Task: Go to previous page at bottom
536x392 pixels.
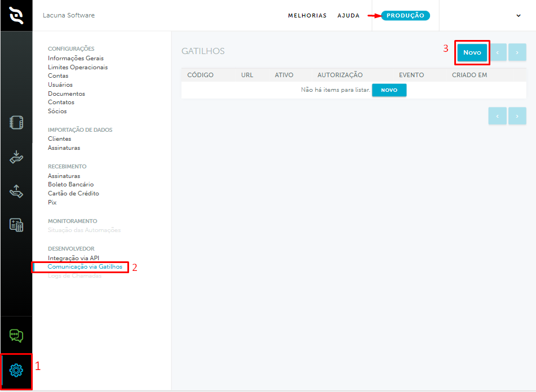Action: pos(497,116)
